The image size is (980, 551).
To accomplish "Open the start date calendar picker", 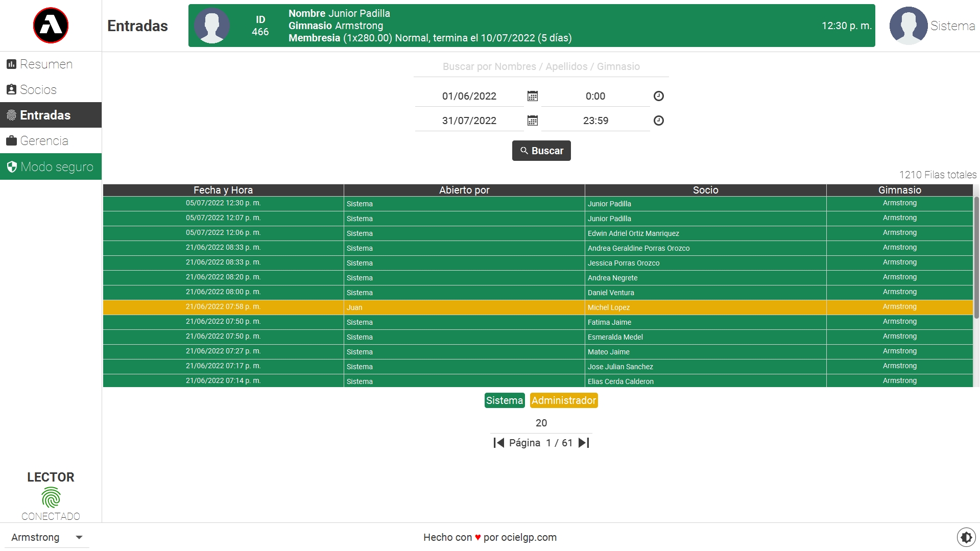I will 532,96.
